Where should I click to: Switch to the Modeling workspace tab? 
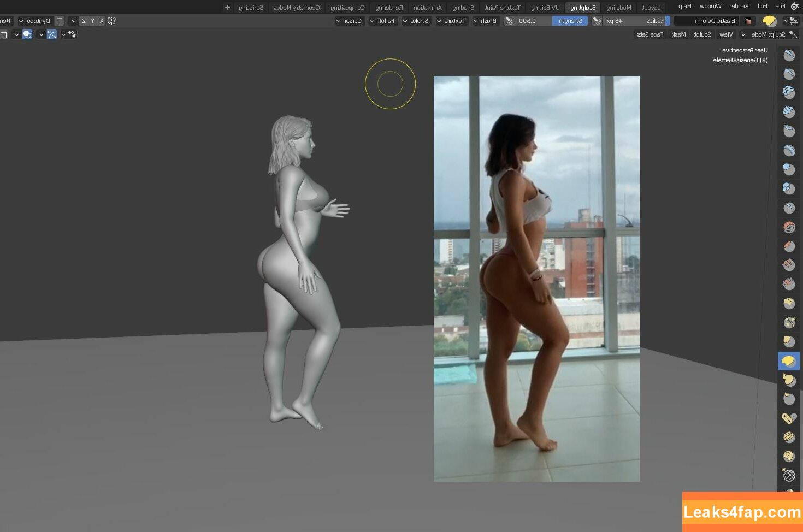[619, 8]
